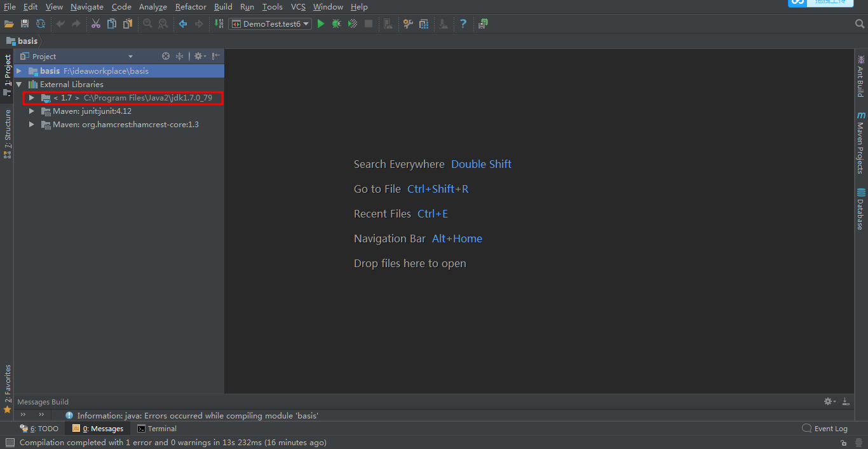Open the Analyze menu
Image resolution: width=868 pixels, height=449 pixels.
(153, 6)
